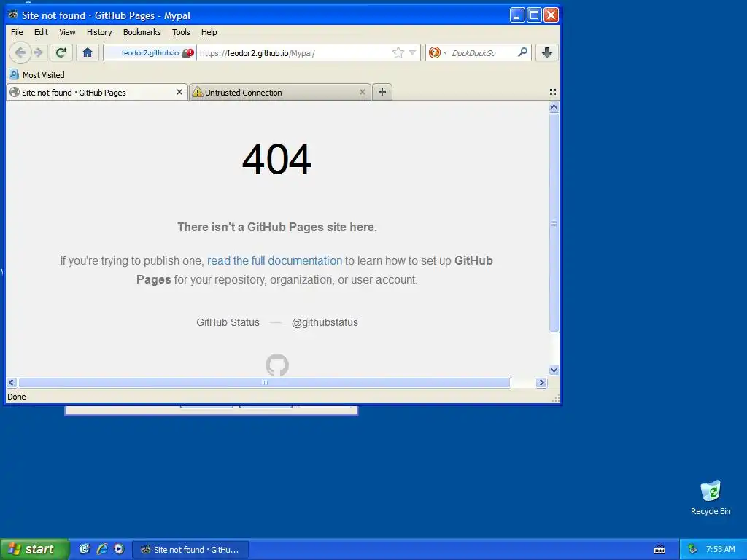Viewport: 747px width, 560px height.
Task: Click the 404 heading text
Action: [x=276, y=160]
